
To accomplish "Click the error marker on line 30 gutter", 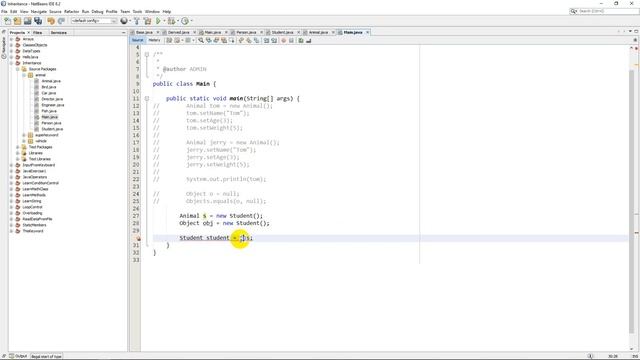I will (x=138, y=238).
